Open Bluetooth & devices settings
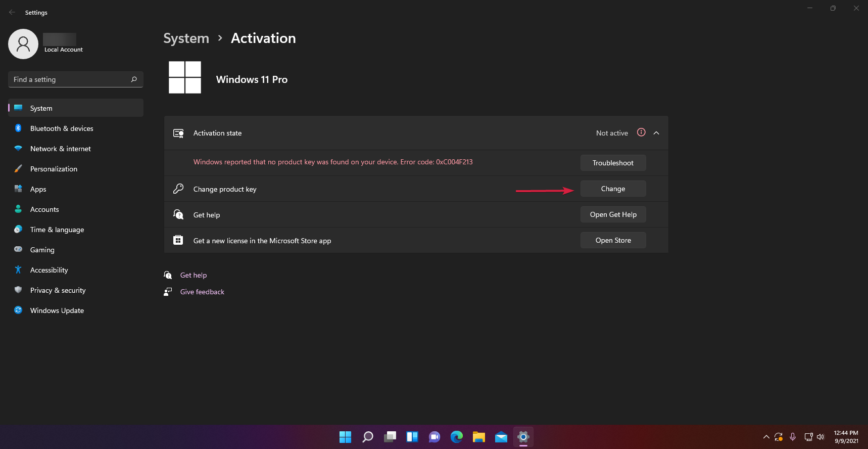This screenshot has width=868, height=449. [x=76, y=128]
